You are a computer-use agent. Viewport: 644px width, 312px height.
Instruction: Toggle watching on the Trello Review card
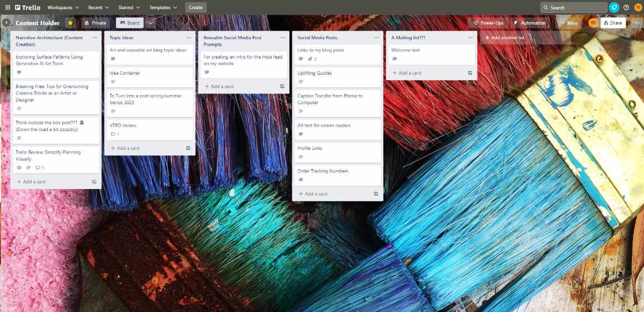coord(19,168)
